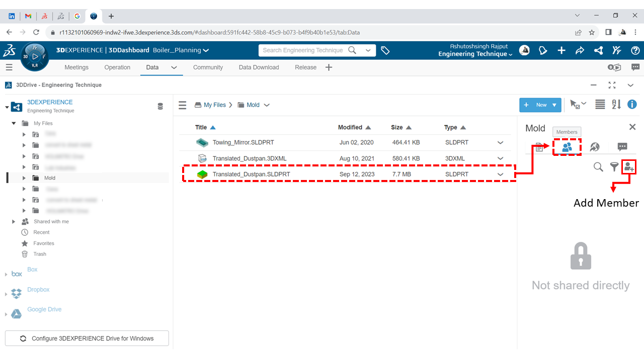Open the Communities tools icon in the top bar
The width and height of the screenshot is (644, 362).
pos(617,50)
